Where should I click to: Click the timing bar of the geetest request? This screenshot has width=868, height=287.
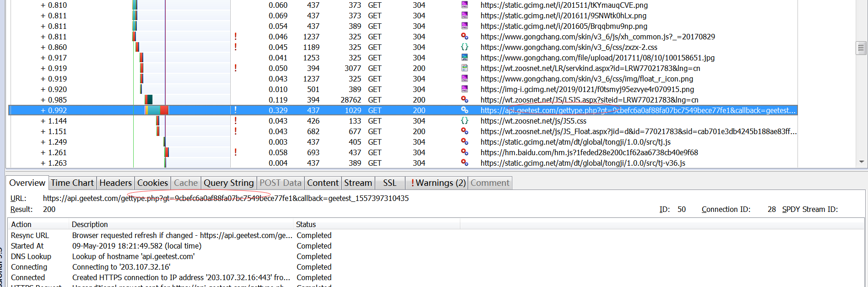point(157,110)
